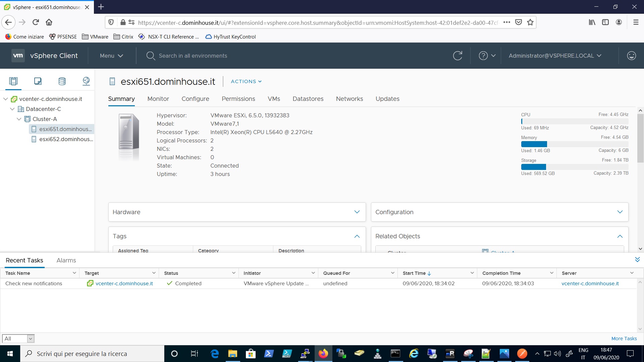Expand the Hardware section chevron
This screenshot has height=362, width=644.
(x=357, y=212)
